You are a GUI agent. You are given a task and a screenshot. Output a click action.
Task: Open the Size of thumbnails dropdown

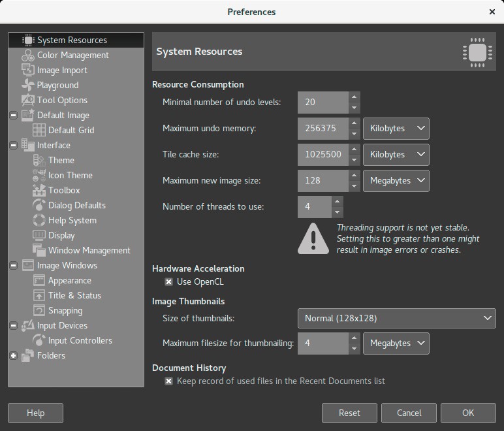point(396,319)
